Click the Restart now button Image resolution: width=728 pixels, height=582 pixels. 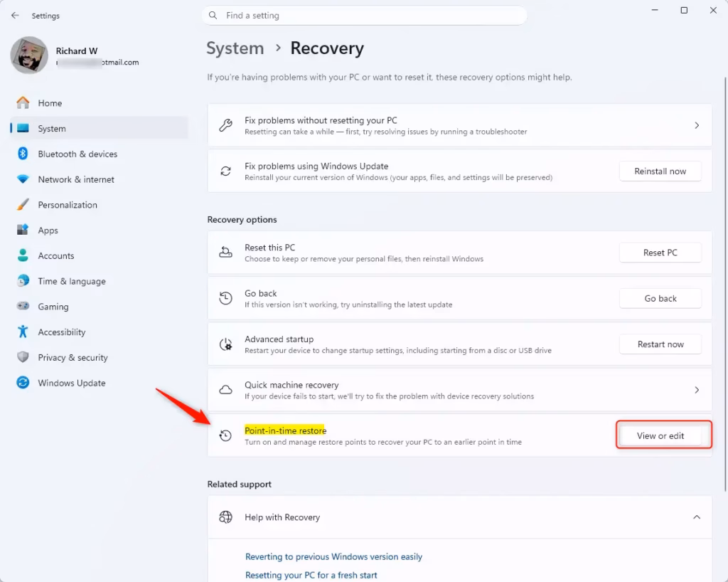point(660,344)
